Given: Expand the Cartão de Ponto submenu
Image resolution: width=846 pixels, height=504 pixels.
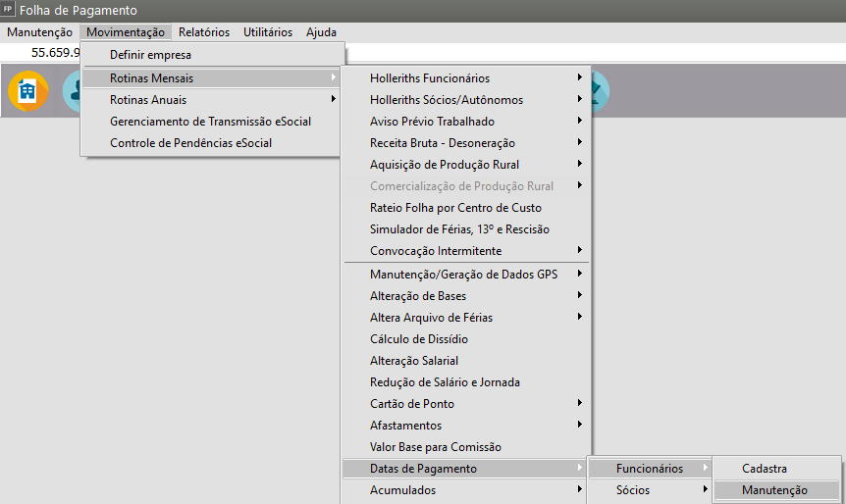Looking at the screenshot, I should tap(412, 404).
